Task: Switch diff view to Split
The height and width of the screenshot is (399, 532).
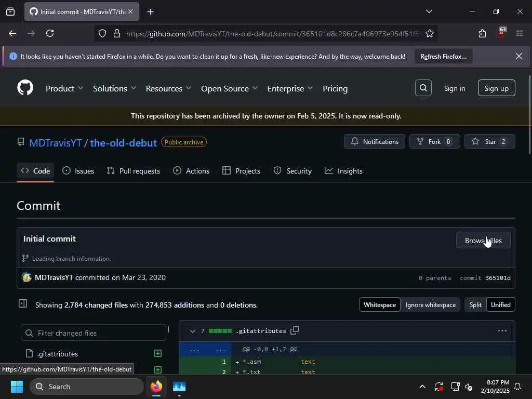Action: tap(475, 304)
